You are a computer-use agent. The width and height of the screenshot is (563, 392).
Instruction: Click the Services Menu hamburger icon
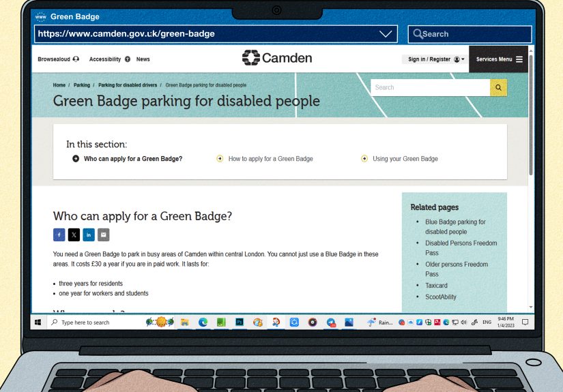pos(519,59)
